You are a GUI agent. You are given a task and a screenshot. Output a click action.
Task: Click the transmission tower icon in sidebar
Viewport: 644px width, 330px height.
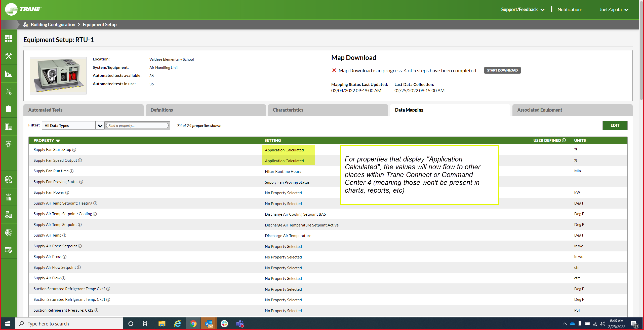pyautogui.click(x=9, y=144)
